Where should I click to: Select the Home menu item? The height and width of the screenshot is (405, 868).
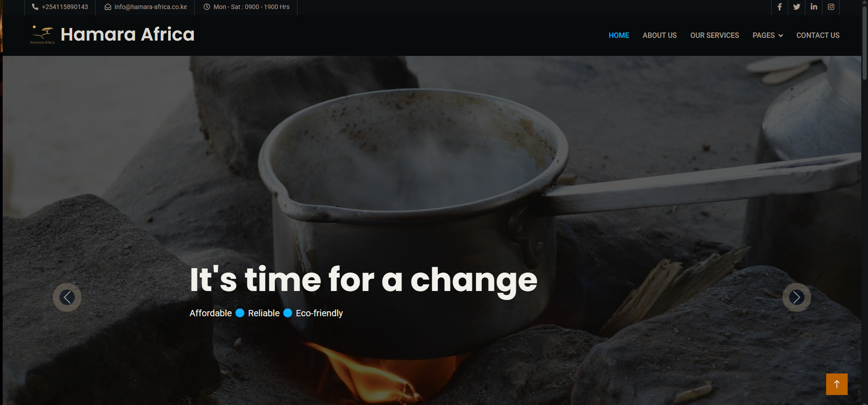pos(618,35)
